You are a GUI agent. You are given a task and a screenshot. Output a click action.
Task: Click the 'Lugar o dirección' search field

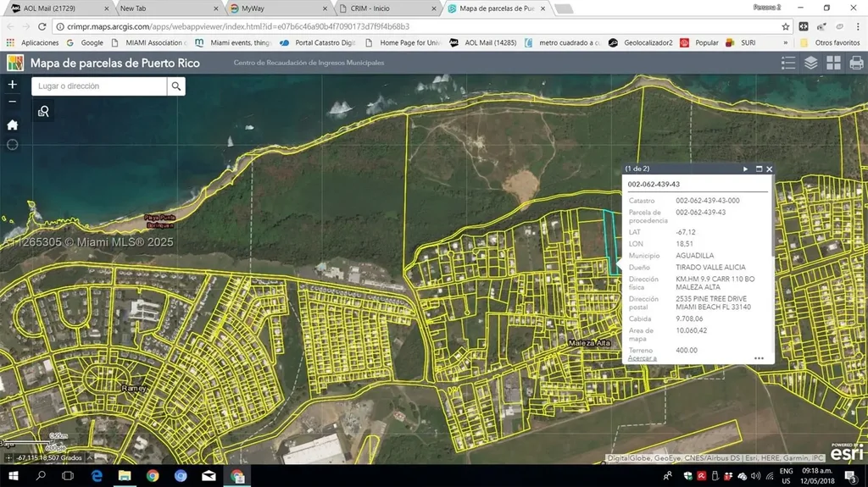[x=99, y=86]
